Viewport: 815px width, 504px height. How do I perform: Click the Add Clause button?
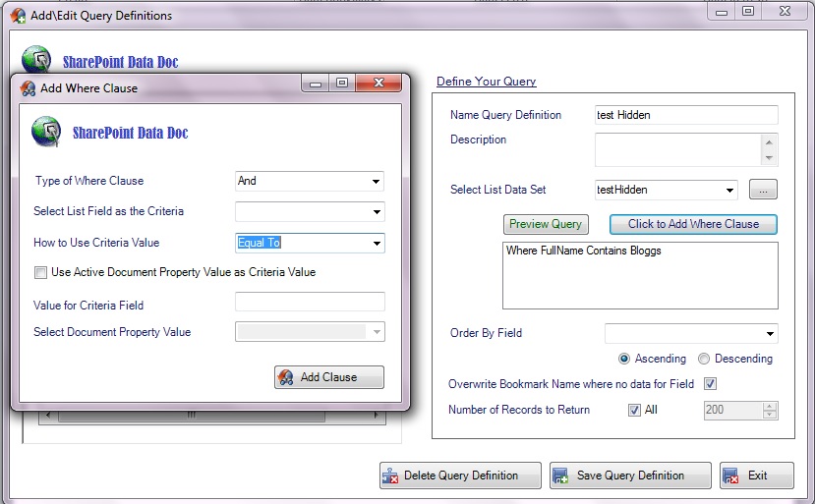[329, 377]
